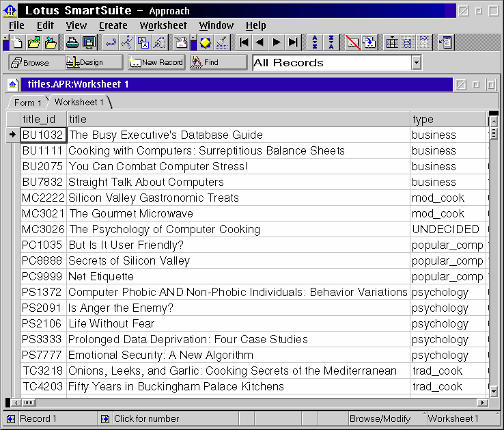Click the Send Mail envelope icon
The width and height of the screenshot is (504, 430).
pyautogui.click(x=181, y=42)
